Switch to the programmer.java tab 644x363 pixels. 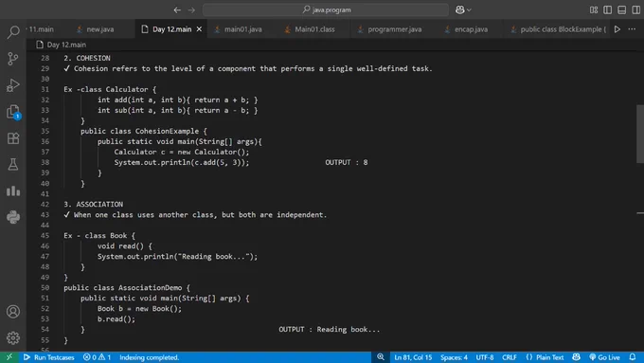pyautogui.click(x=394, y=29)
